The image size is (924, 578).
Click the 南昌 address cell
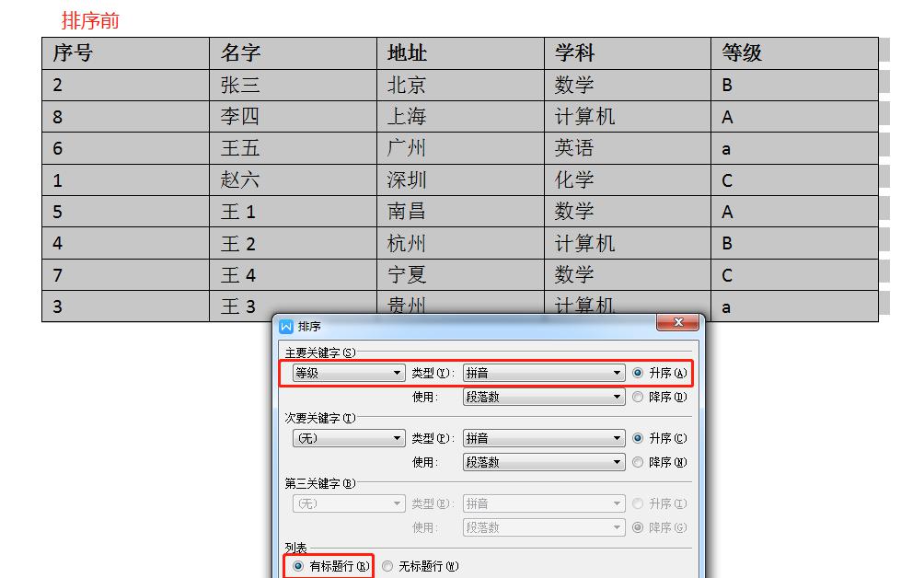[460, 212]
